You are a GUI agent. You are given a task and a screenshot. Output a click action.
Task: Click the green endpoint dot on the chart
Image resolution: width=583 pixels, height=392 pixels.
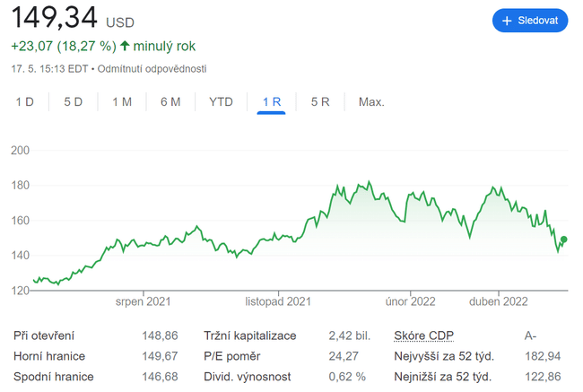[x=564, y=240]
